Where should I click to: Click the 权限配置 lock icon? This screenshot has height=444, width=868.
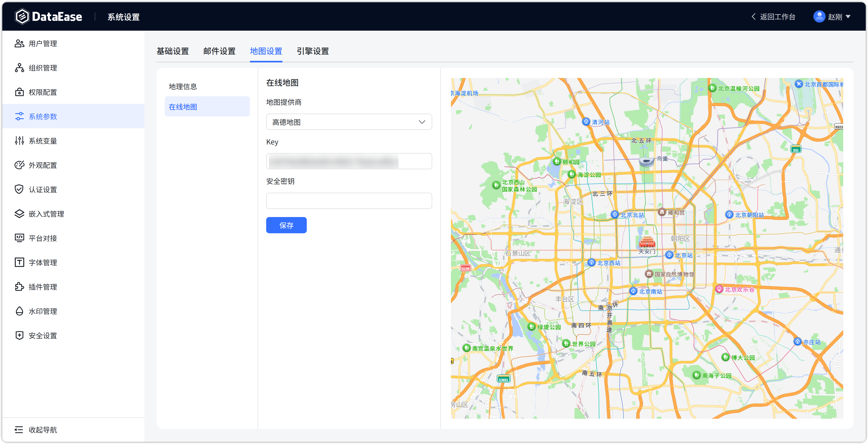tap(19, 92)
